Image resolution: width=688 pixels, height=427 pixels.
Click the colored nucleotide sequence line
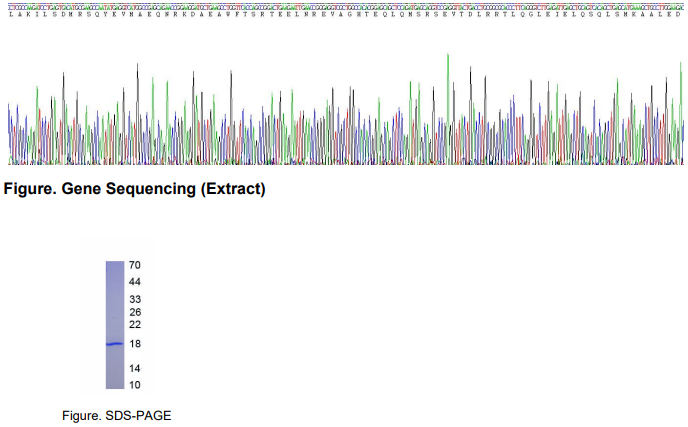point(346,7)
